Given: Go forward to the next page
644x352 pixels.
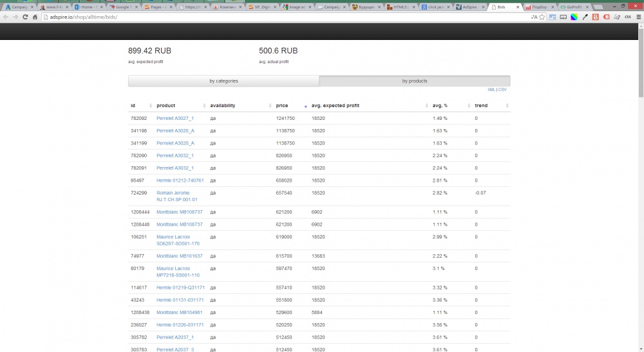Looking at the screenshot, I should pyautogui.click(x=15, y=17).
